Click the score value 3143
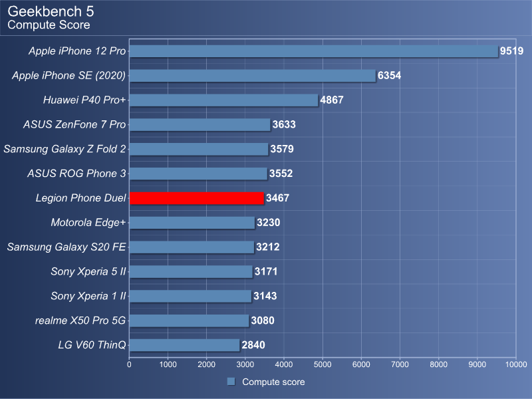The height and width of the screenshot is (399, 532). (x=265, y=296)
